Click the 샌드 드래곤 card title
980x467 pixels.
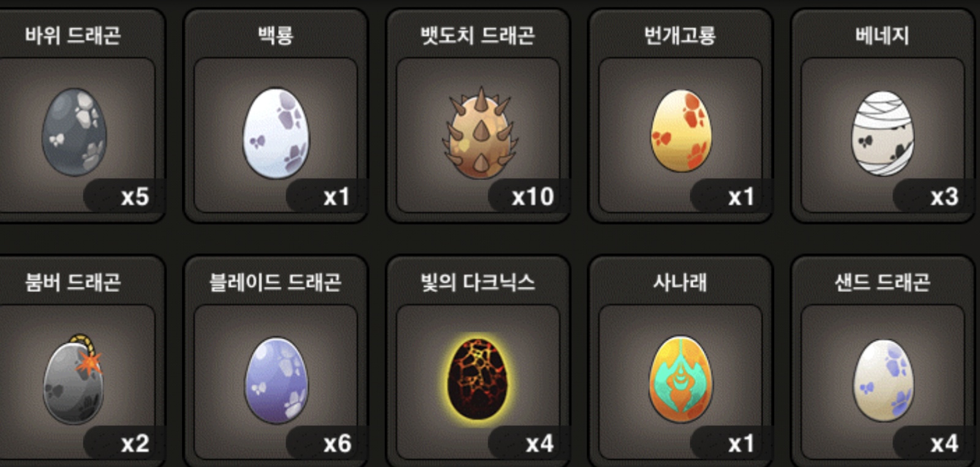click(x=883, y=282)
